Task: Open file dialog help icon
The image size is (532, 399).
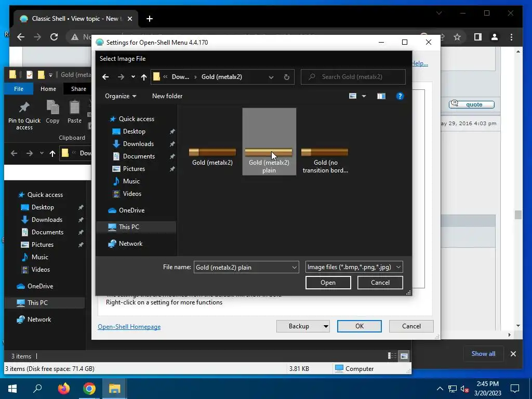Action: click(400, 96)
